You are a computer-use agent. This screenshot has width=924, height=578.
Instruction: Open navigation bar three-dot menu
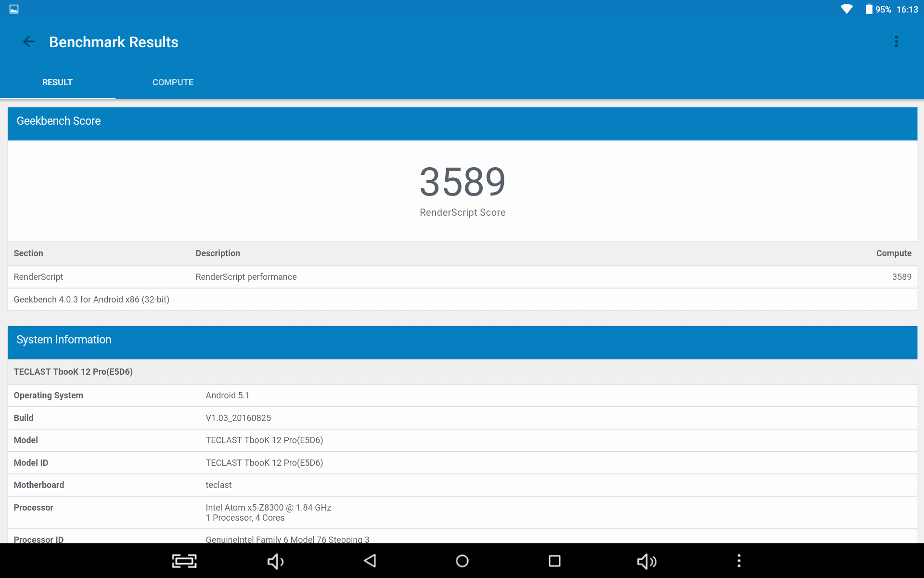click(739, 561)
